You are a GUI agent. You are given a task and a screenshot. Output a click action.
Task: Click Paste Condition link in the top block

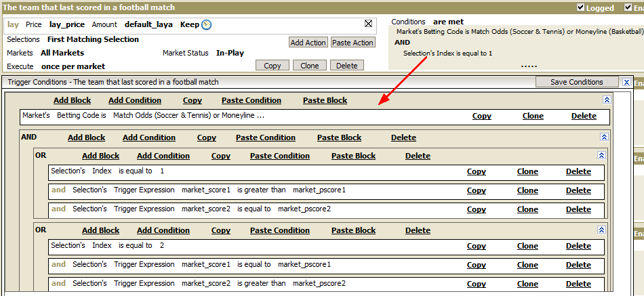point(251,100)
